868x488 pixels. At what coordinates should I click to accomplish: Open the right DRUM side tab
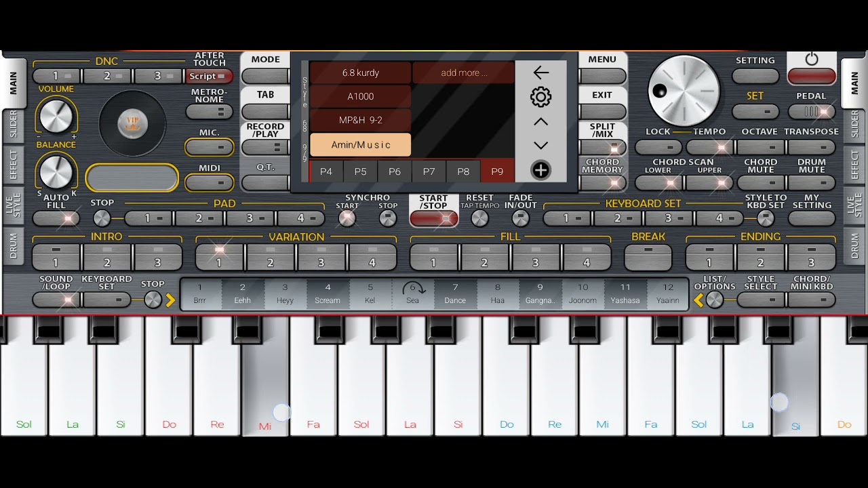click(x=854, y=246)
